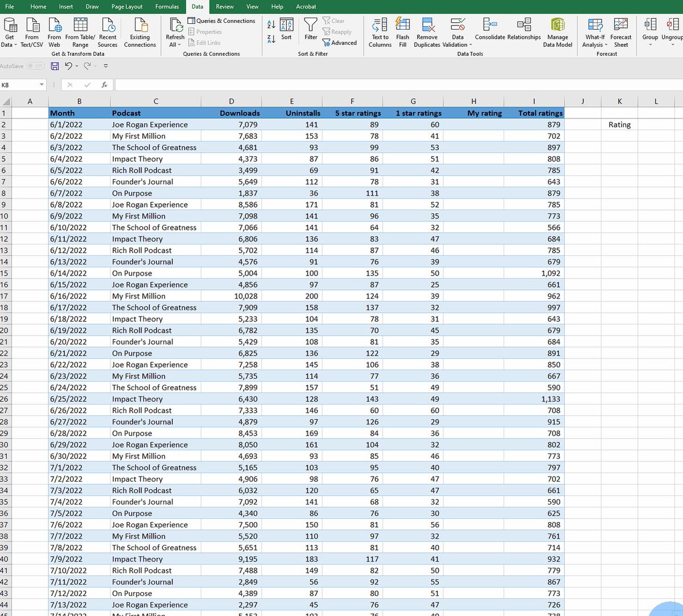This screenshot has height=616, width=683.
Task: Create a Forecast Sheet
Action: (x=621, y=32)
